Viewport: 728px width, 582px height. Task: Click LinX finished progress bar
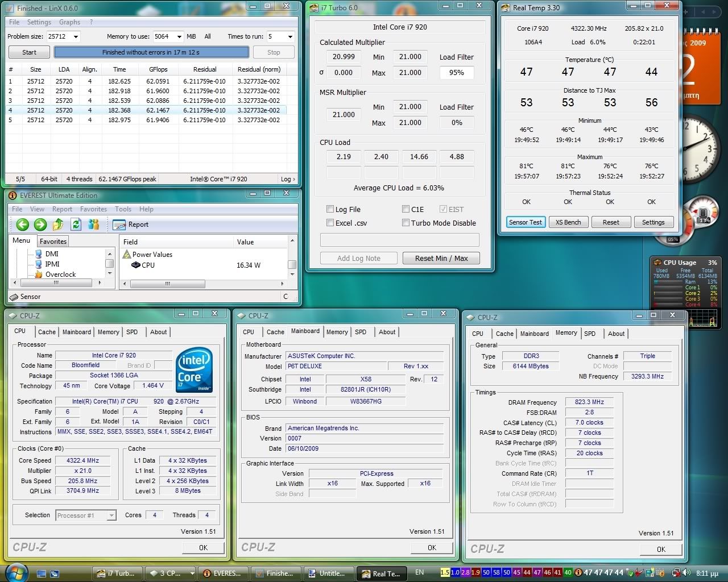pyautogui.click(x=151, y=52)
